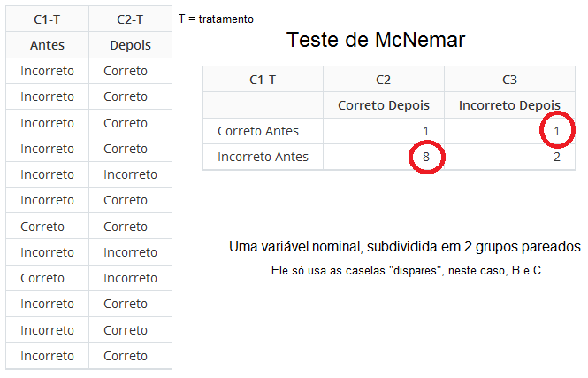The image size is (588, 378).
Task: Select the C1-T column header in left table
Action: pyautogui.click(x=47, y=19)
